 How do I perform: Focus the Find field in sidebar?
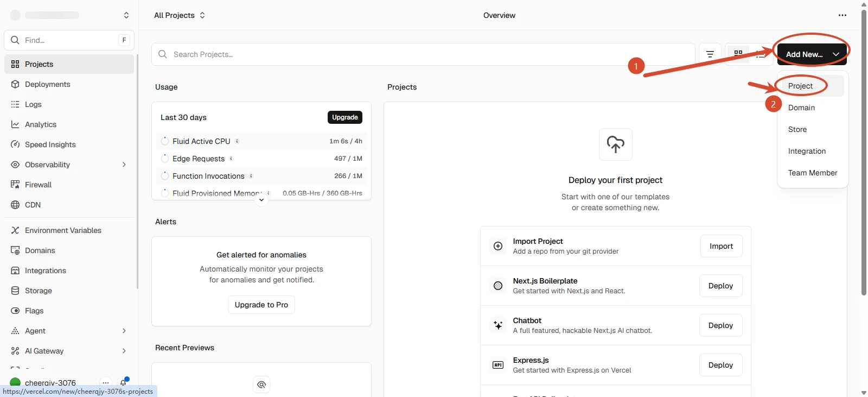(69, 40)
